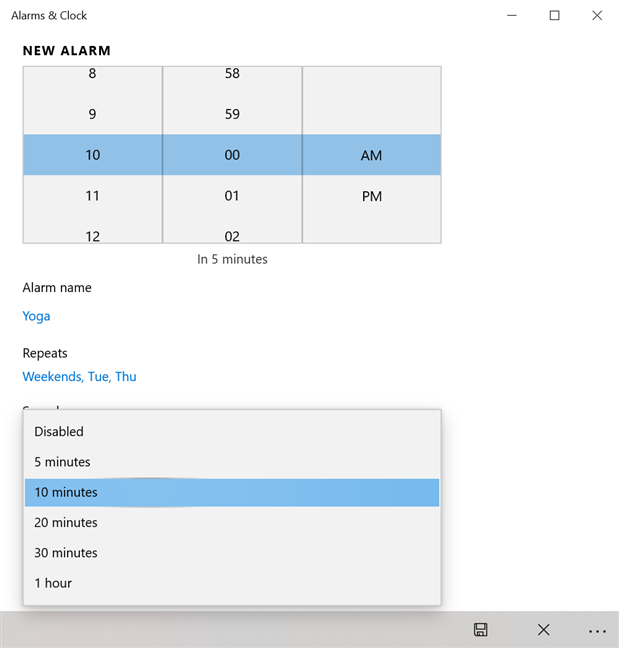Choose 30 minutes snooze duration
Image resolution: width=619 pixels, height=648 pixels.
pyautogui.click(x=66, y=553)
